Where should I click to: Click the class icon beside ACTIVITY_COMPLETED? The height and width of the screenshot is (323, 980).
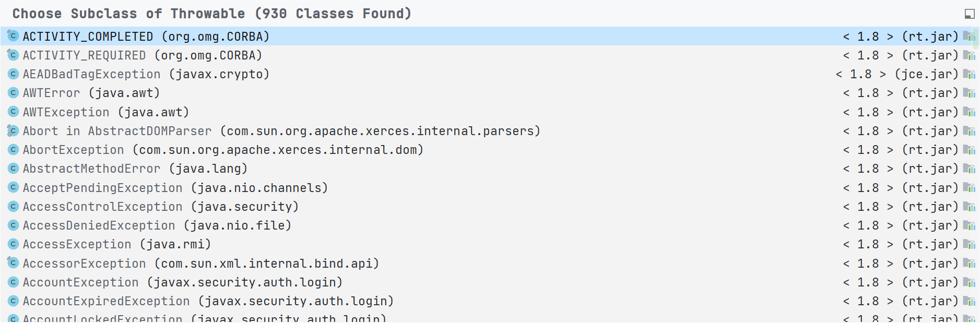point(13,36)
